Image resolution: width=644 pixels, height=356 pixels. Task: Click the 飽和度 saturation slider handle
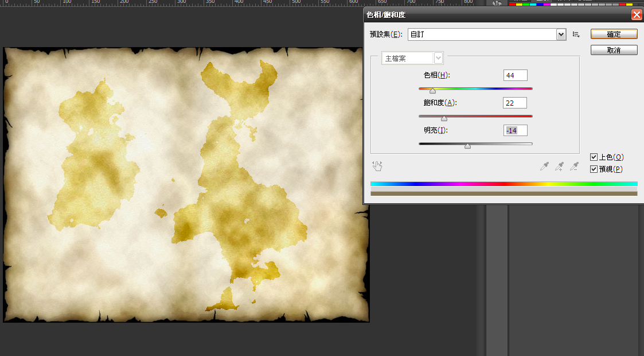[x=444, y=118]
